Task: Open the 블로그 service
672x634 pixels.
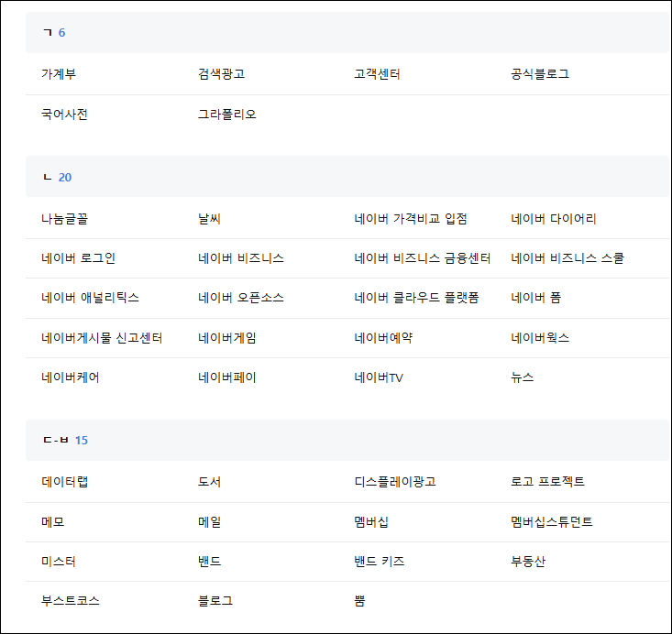Action: point(215,601)
